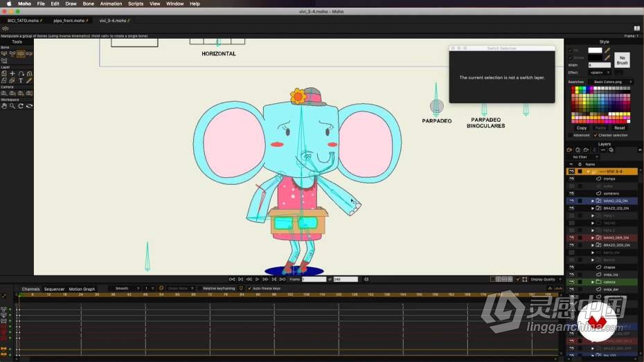Open the Smooth interpolation dropdown
The width and height of the screenshot is (644, 362).
(125, 289)
